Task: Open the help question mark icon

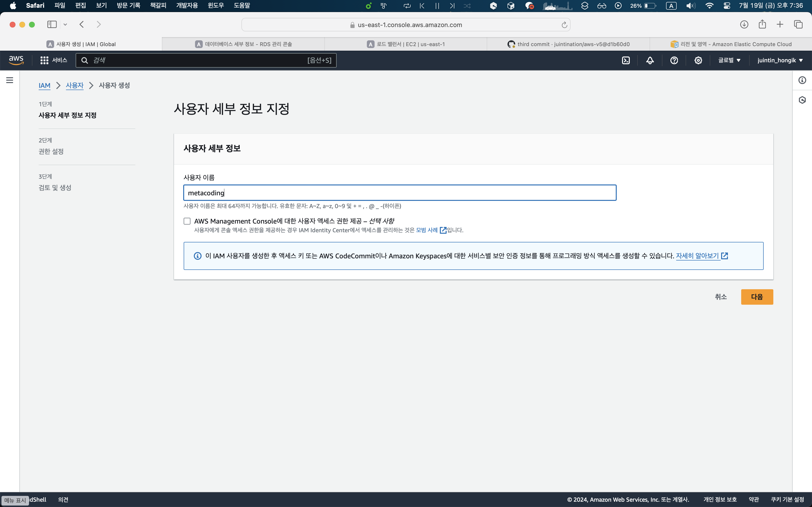Action: click(x=674, y=60)
